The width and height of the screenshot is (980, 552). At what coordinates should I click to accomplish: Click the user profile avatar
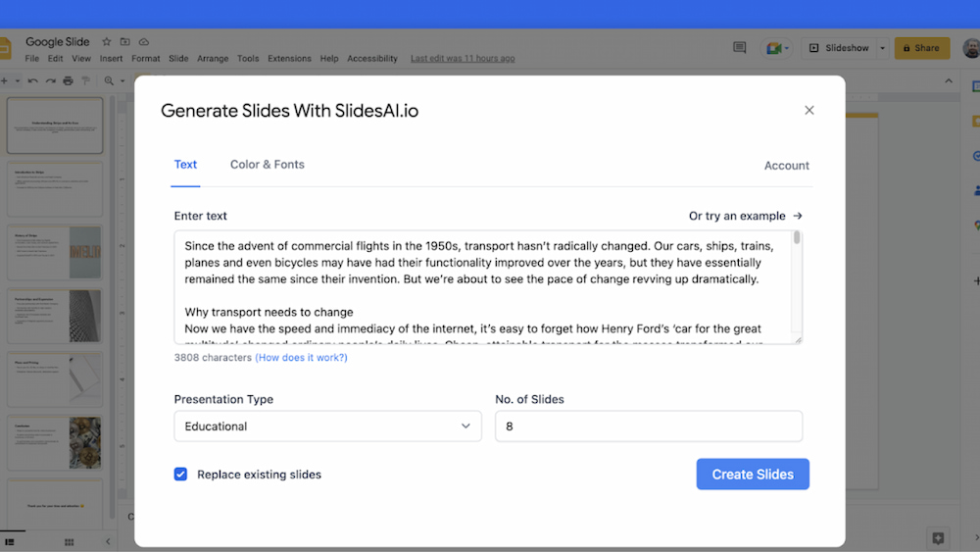tap(971, 48)
